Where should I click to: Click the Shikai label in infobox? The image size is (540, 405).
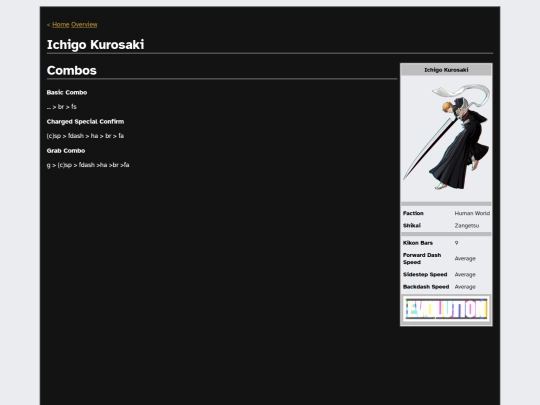click(x=412, y=226)
